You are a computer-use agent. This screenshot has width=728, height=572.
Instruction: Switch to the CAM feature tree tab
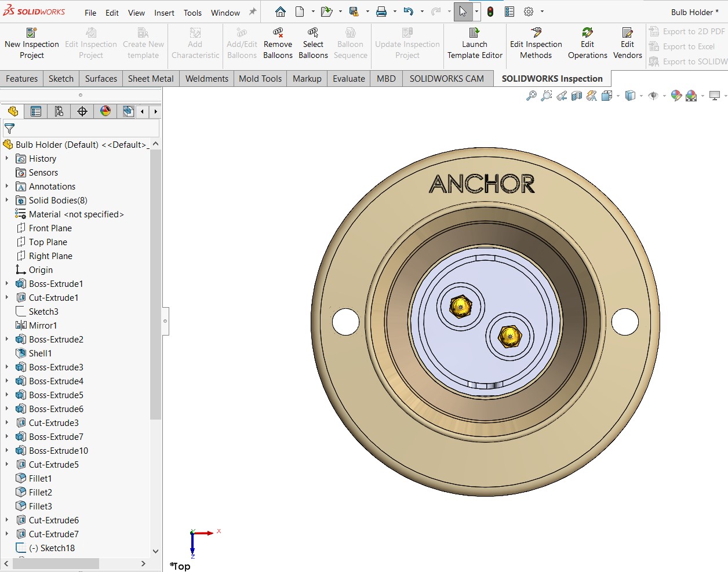(128, 111)
